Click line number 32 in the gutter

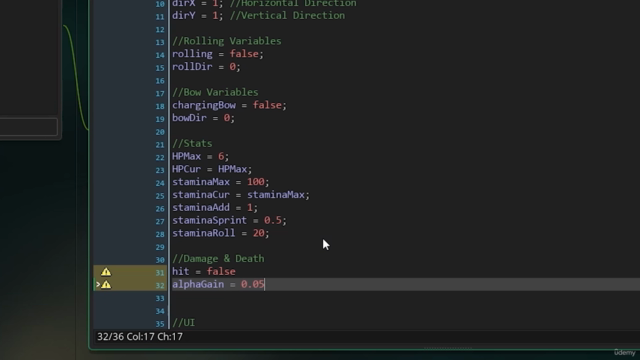(160, 285)
